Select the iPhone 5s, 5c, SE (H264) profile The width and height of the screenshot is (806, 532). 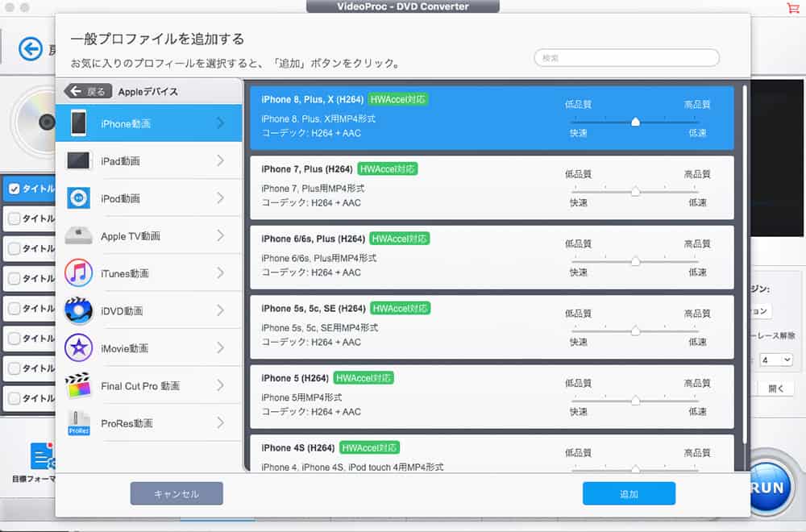point(492,327)
